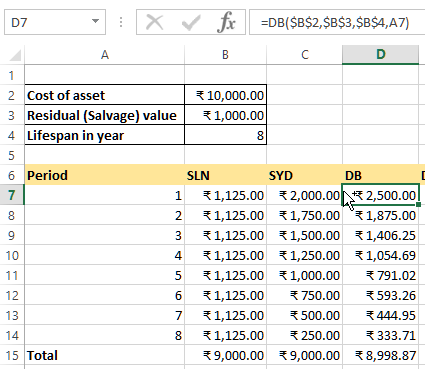Viewport: 425px width, 369px height.
Task: Click the 'Residual (Salvage) value' cell
Action: point(104,115)
